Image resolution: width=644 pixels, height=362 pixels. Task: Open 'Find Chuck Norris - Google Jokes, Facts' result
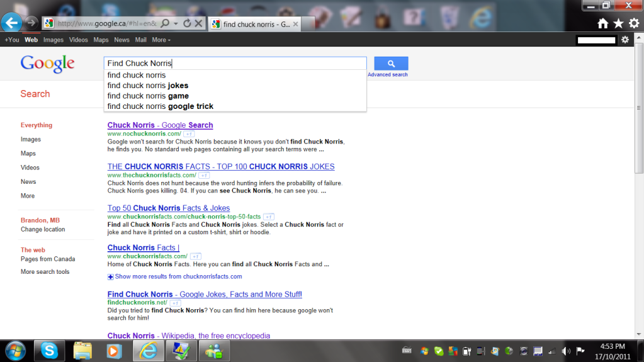(205, 294)
